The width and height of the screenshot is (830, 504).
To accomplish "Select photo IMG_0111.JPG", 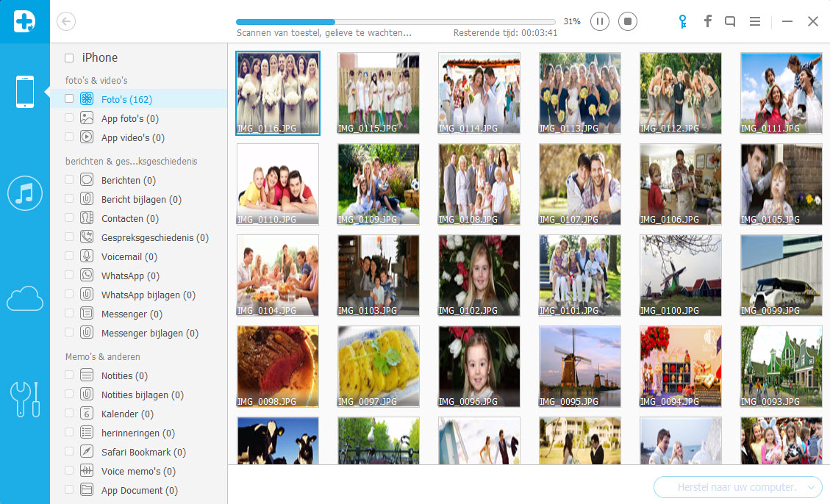I will [x=781, y=93].
